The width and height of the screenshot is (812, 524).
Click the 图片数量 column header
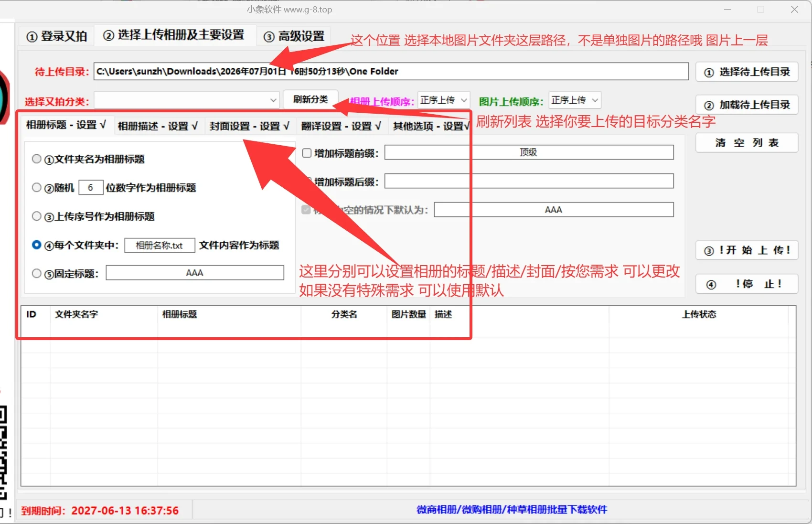(408, 314)
